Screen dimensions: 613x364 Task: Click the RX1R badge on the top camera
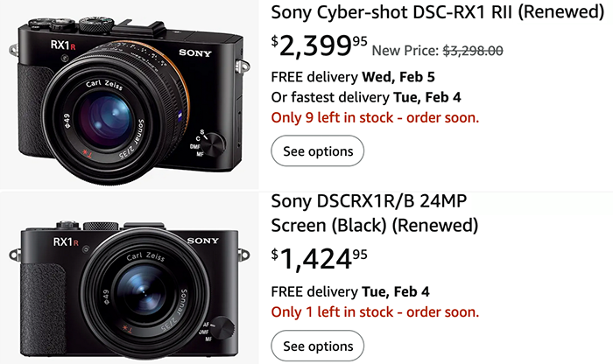(62, 45)
